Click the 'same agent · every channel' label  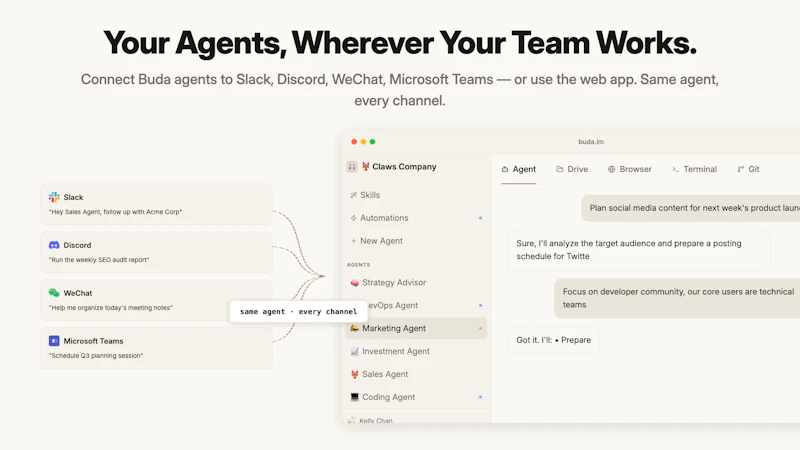point(298,311)
